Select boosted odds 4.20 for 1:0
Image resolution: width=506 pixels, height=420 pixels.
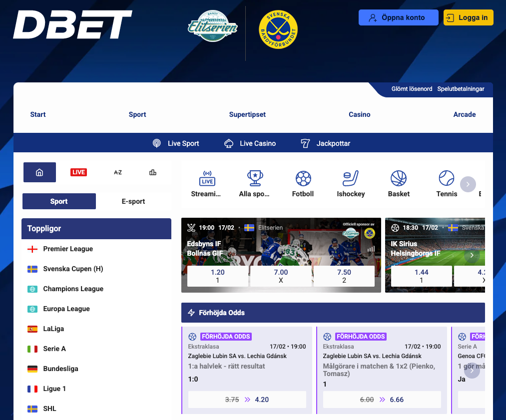[x=247, y=400]
